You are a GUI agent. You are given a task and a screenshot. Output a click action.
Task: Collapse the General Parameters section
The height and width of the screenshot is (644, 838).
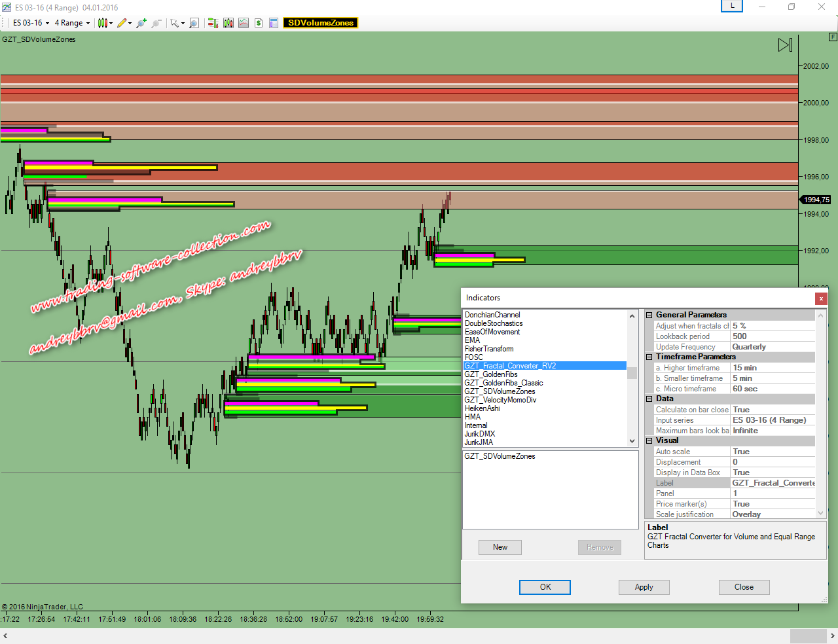[649, 315]
